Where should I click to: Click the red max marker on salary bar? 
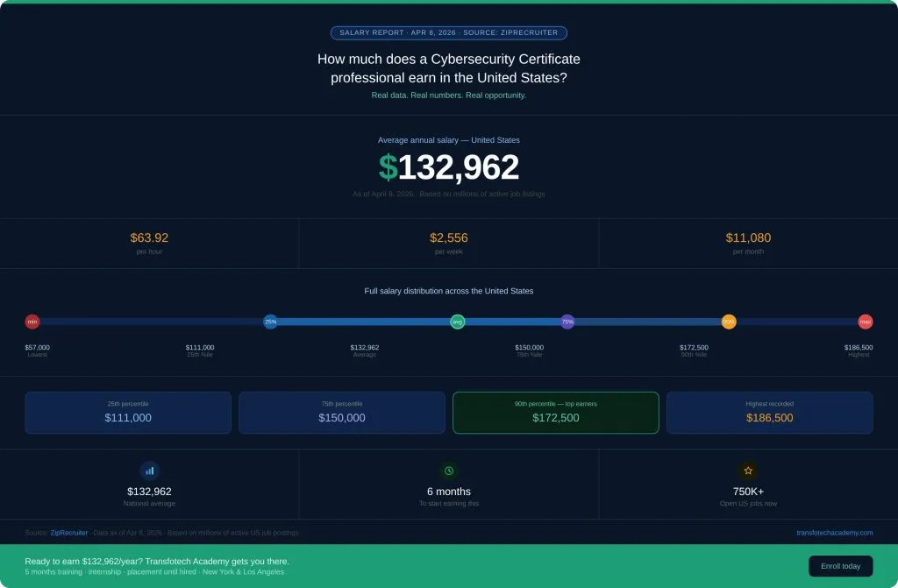tap(866, 322)
